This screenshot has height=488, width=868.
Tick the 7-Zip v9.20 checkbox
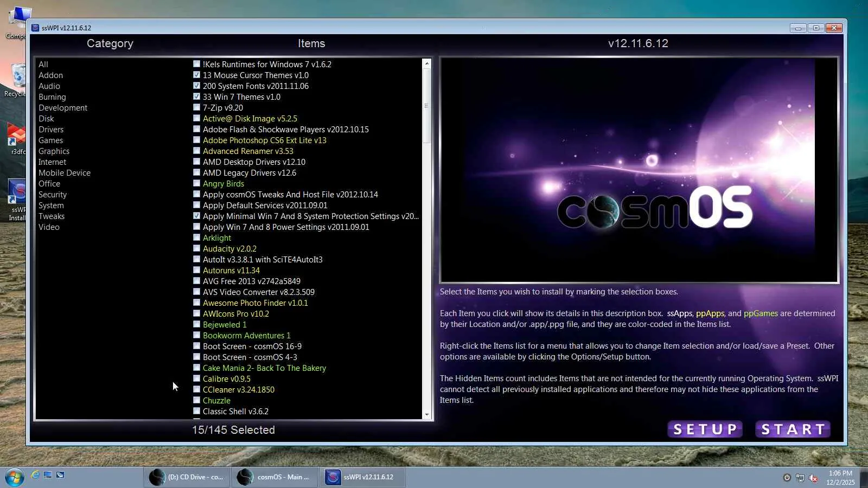point(196,107)
